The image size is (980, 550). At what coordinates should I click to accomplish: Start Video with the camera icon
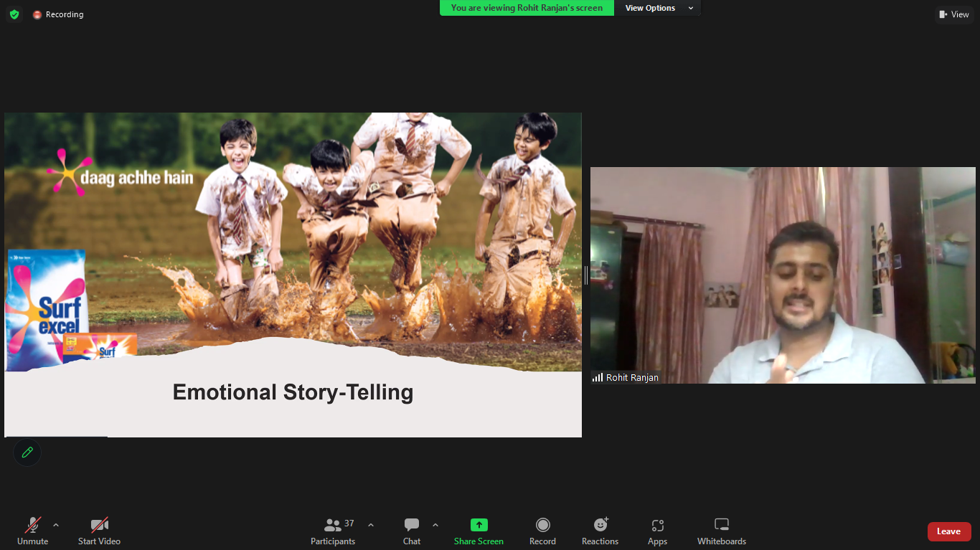pos(99,531)
